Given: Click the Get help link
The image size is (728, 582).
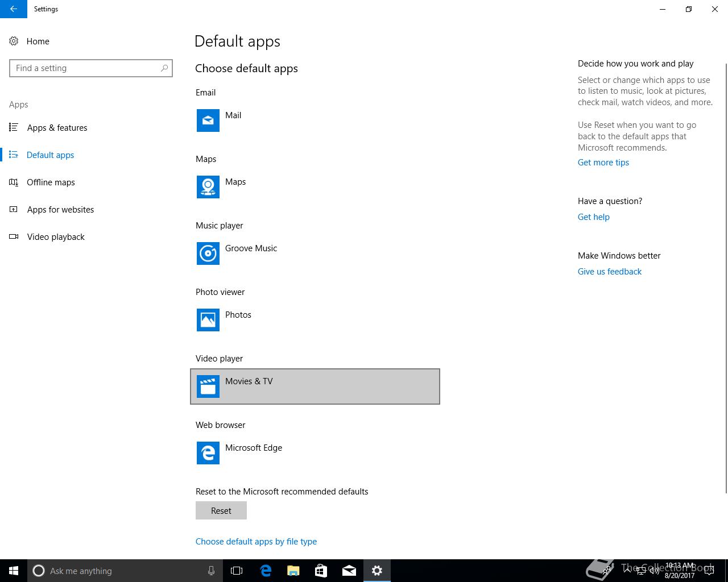Looking at the screenshot, I should pos(594,217).
